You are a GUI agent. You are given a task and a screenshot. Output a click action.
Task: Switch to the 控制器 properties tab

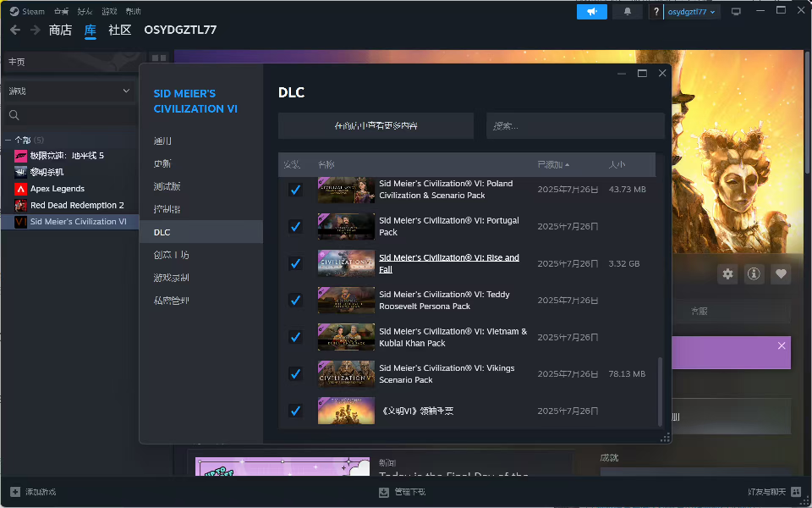click(201, 209)
